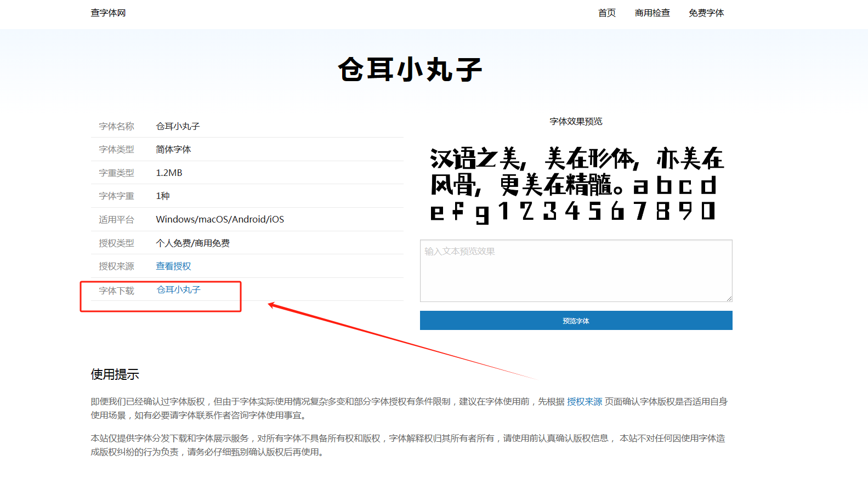
Task: Open the 商用检查 nav item
Action: pyautogui.click(x=652, y=13)
